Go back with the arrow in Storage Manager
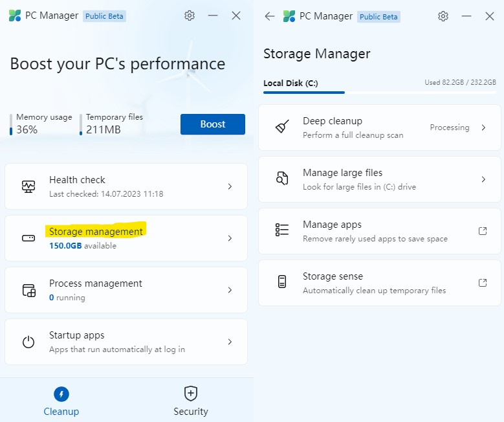Viewport: 504px width, 422px height. (269, 16)
